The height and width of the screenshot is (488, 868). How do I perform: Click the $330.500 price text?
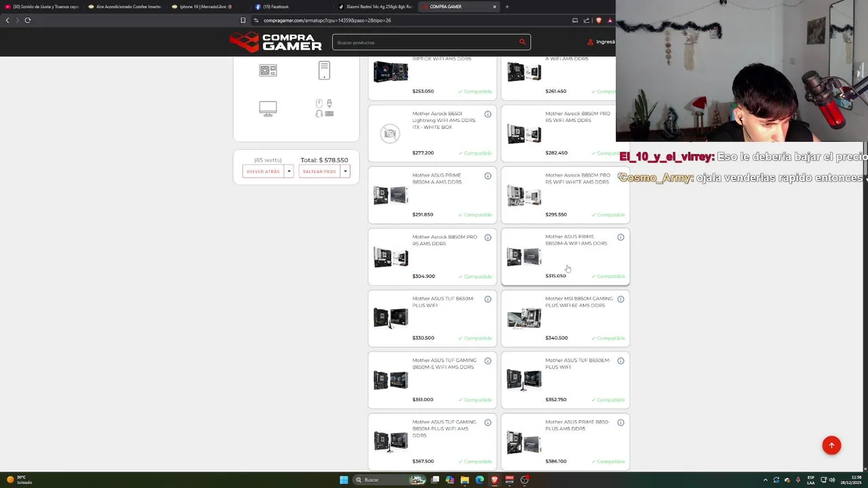423,338
